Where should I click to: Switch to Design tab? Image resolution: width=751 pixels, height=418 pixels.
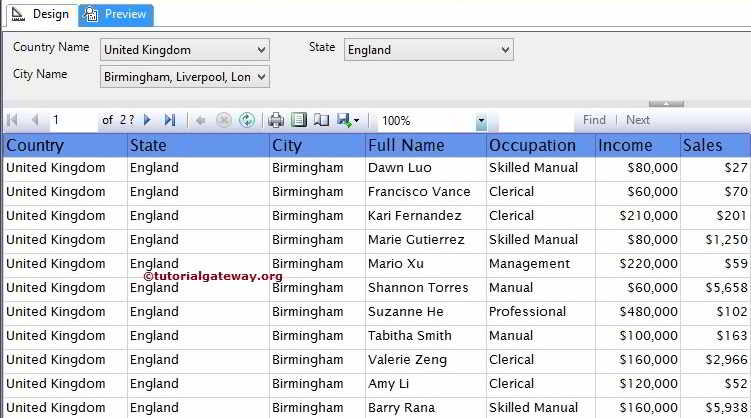click(41, 14)
